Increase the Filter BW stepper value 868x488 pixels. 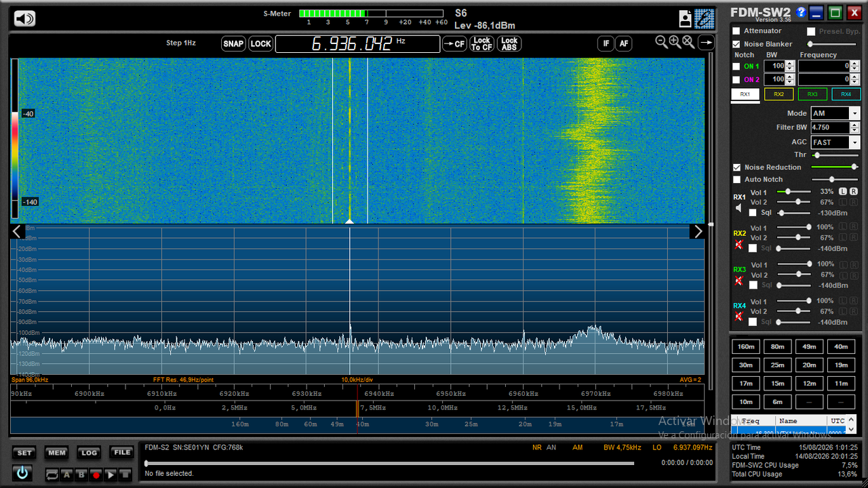[855, 125]
